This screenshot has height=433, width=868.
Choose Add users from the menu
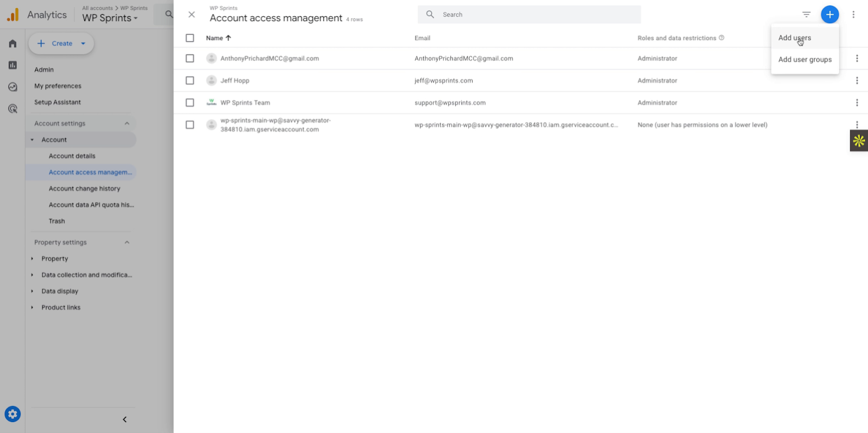click(795, 38)
